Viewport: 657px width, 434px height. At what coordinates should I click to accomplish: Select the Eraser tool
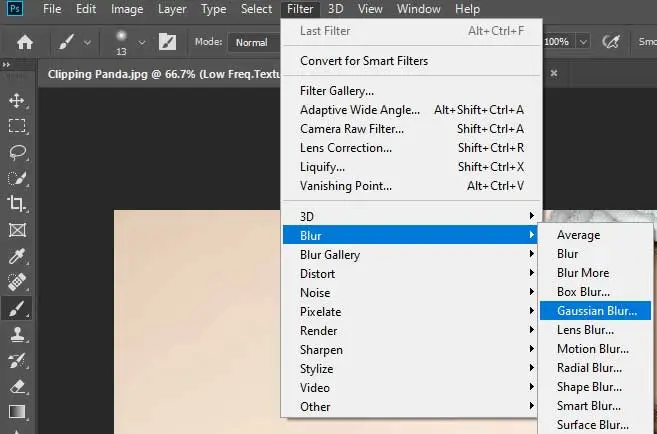pos(17,386)
